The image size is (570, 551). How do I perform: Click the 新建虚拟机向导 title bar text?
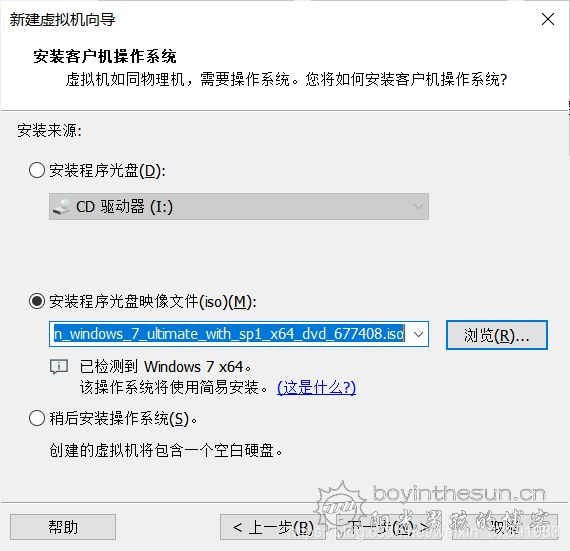62,19
